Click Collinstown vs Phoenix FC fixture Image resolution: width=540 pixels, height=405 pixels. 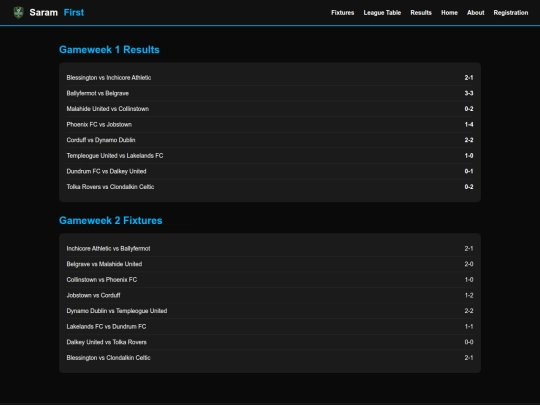tap(270, 280)
